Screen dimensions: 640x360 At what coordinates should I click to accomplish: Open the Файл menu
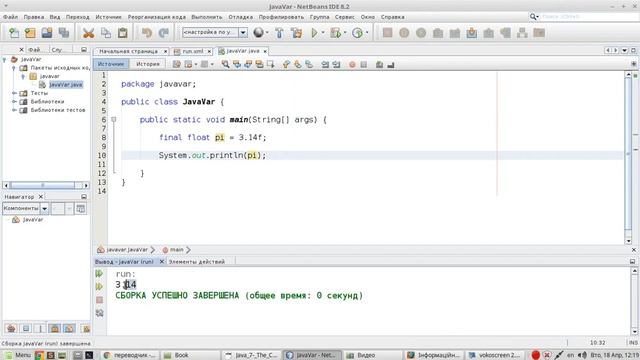(11, 17)
